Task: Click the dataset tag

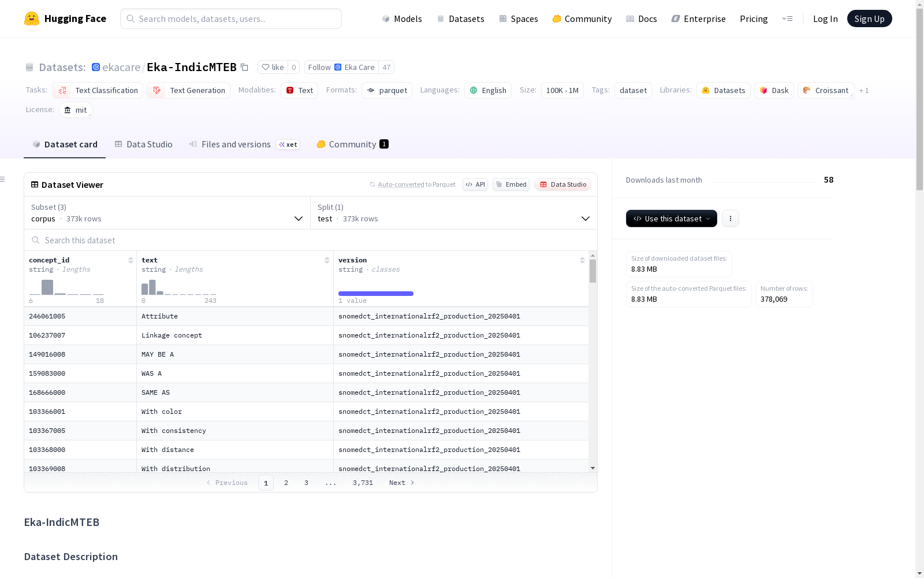Action: (x=633, y=90)
